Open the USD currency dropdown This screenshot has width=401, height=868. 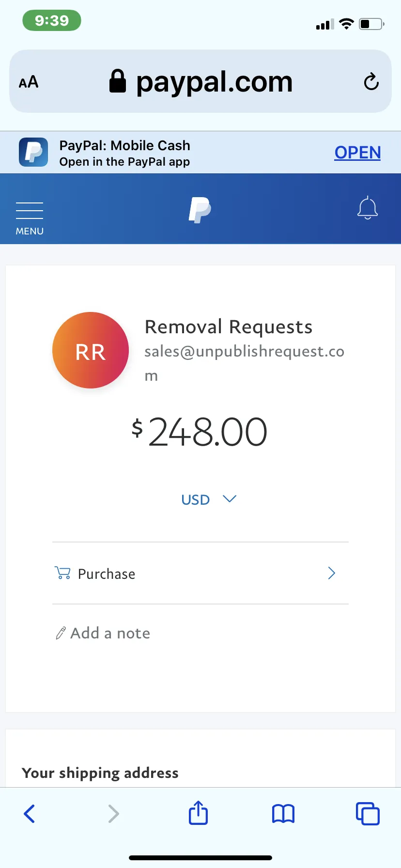pyautogui.click(x=208, y=499)
